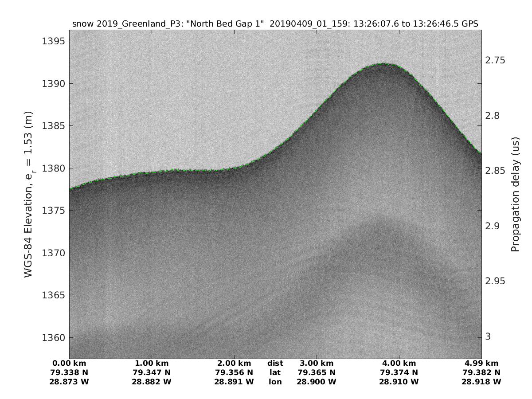
Task: Select the 2.9 propagation delay tick
Action: (493, 226)
